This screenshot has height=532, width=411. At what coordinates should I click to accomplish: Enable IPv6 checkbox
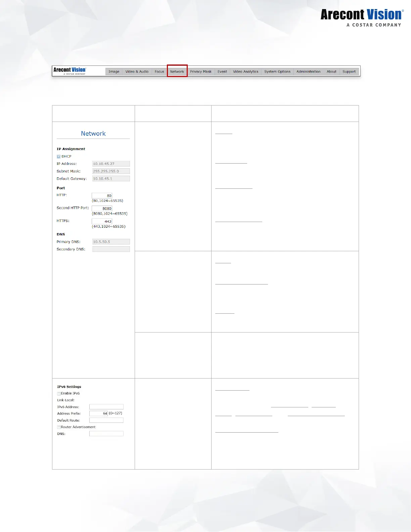59,394
